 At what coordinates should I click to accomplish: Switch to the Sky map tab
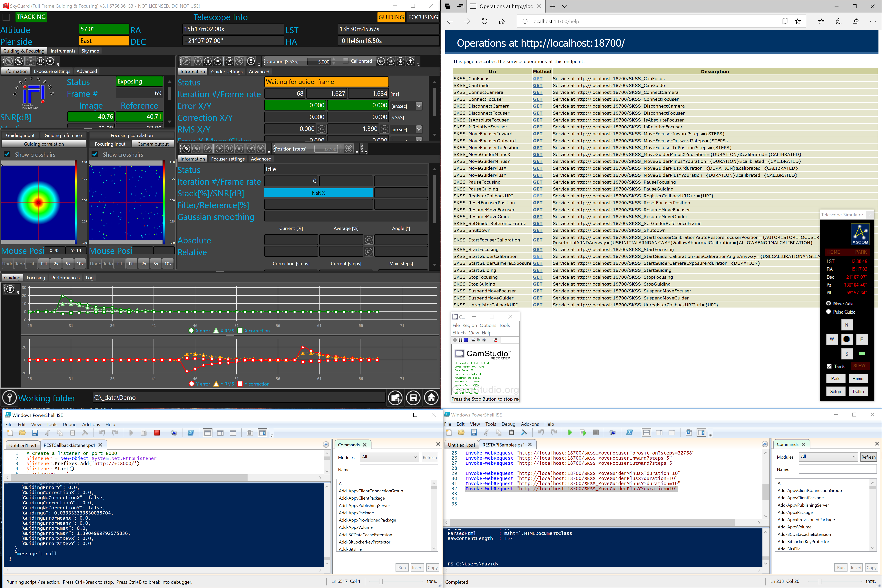(90, 51)
